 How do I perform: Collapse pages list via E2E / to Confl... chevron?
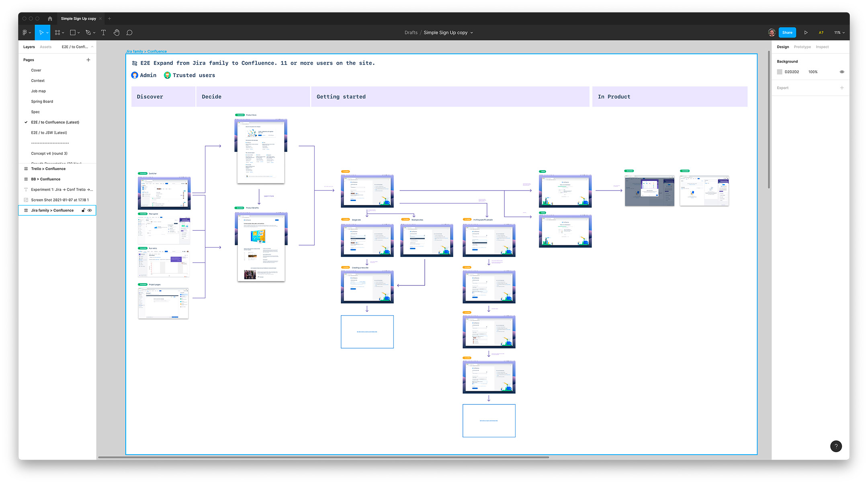point(92,47)
